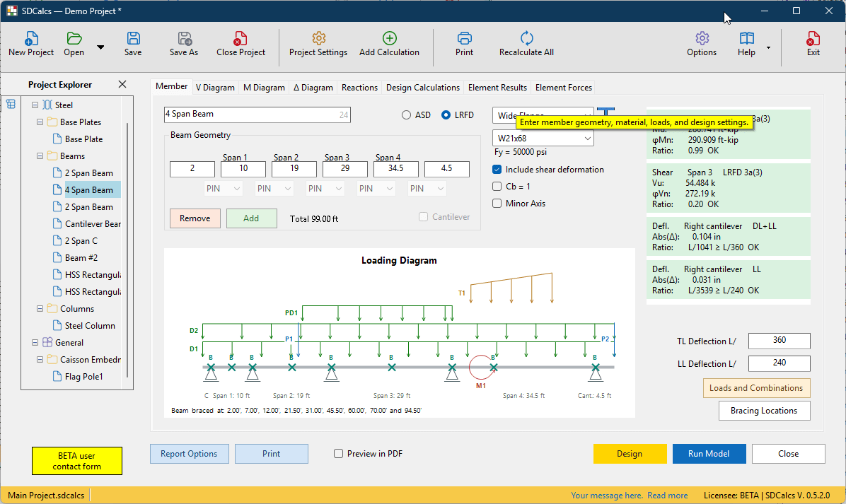
Task: Click the New Project toolbar icon
Action: tap(31, 39)
